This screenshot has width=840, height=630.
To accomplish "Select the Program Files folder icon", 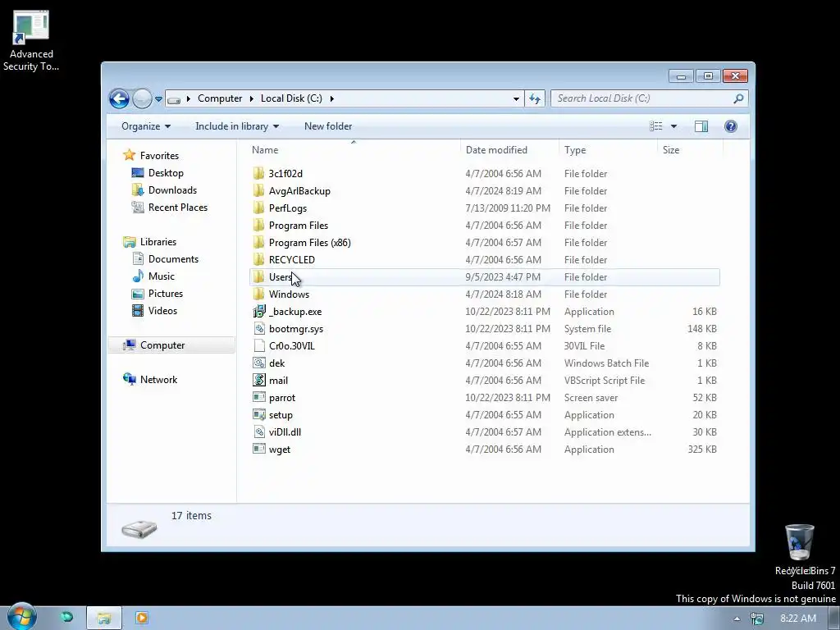I will click(x=258, y=226).
